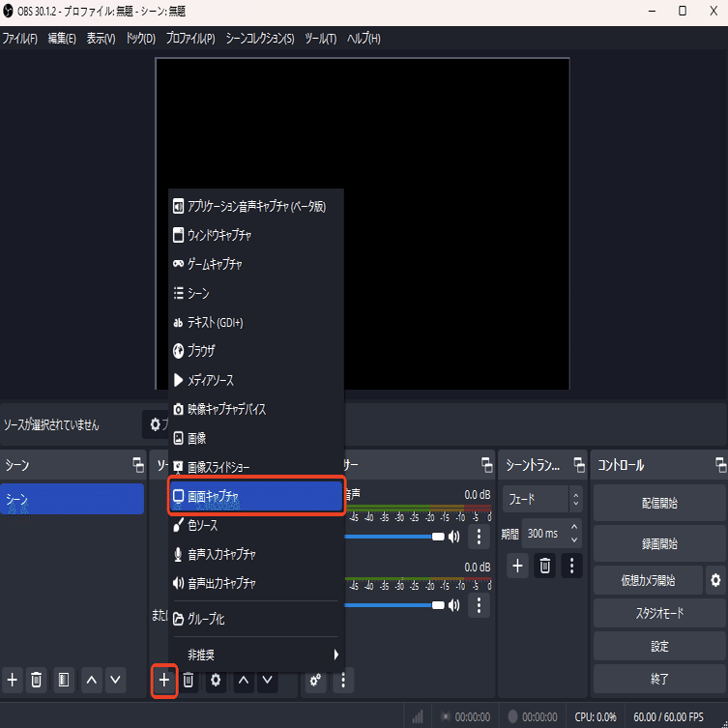Increase transition 期間 with up stepper
This screenshot has width=728, height=728.
574,527
